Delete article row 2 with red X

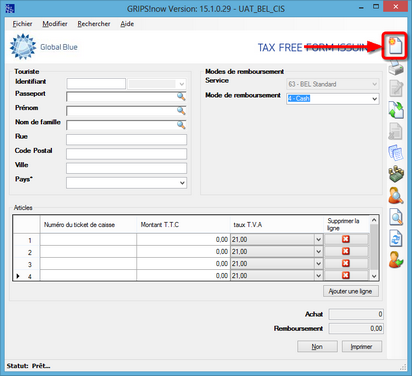(346, 251)
